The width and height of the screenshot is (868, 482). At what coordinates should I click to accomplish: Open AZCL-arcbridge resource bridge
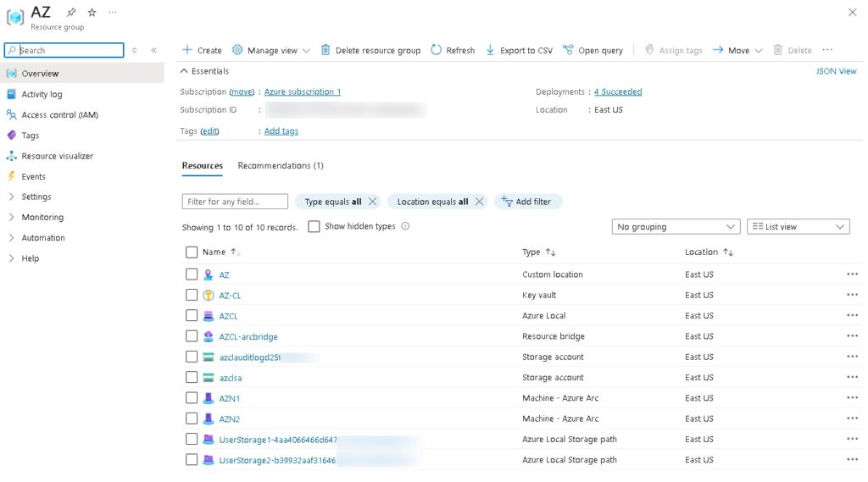tap(248, 336)
